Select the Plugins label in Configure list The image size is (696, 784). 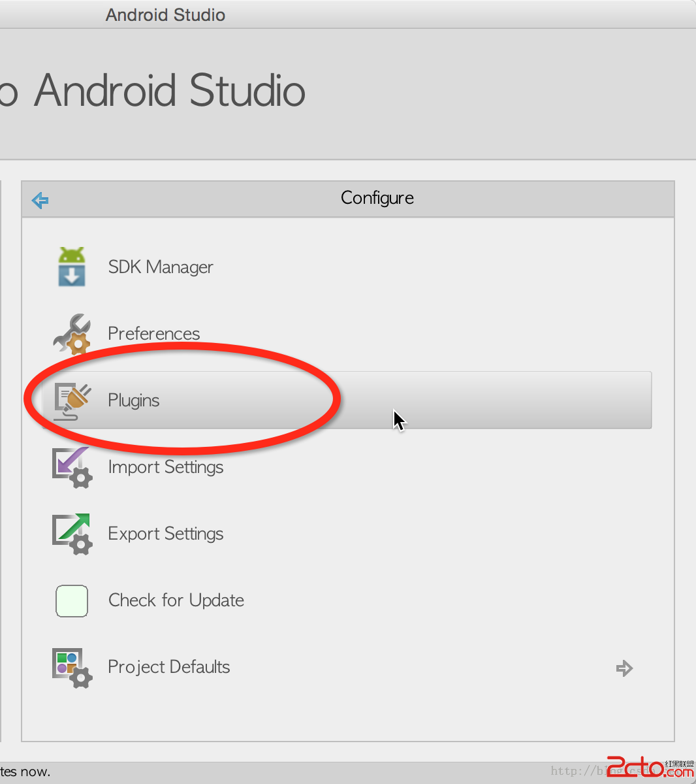point(134,400)
